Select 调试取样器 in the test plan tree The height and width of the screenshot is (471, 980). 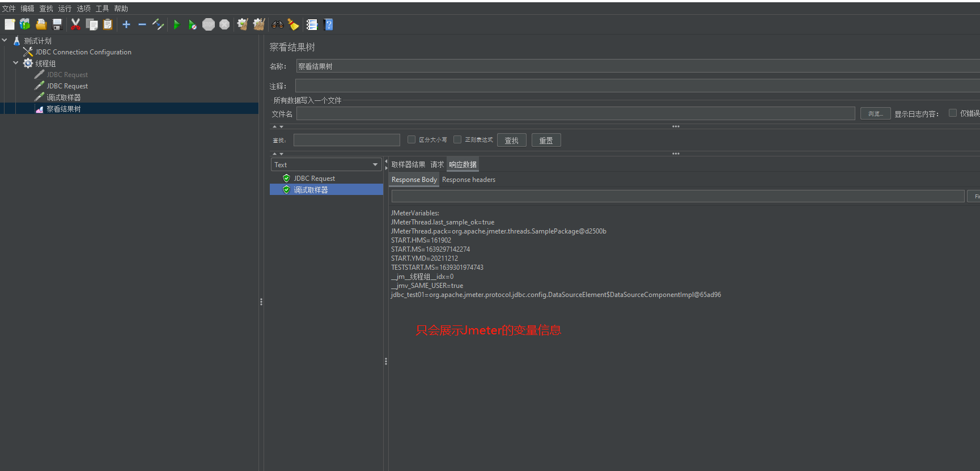coord(63,97)
